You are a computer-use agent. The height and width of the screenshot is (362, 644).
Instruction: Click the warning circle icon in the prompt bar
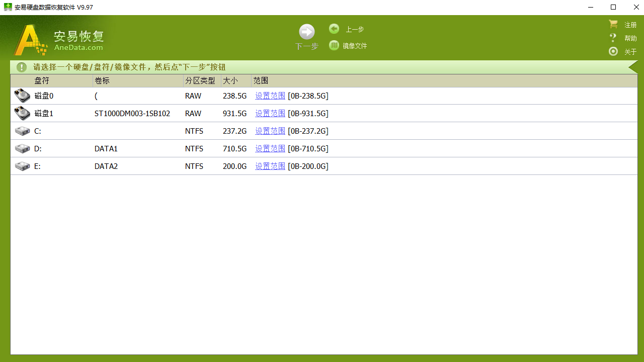(21, 67)
